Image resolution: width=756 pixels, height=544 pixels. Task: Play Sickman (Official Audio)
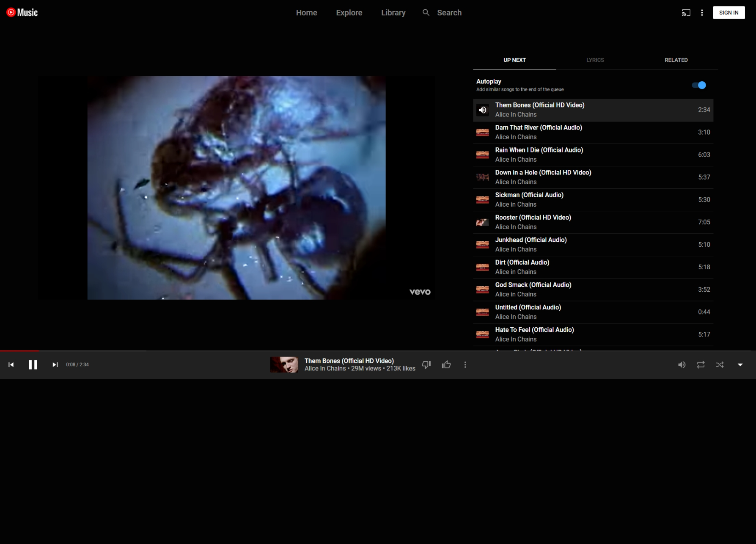click(x=593, y=200)
